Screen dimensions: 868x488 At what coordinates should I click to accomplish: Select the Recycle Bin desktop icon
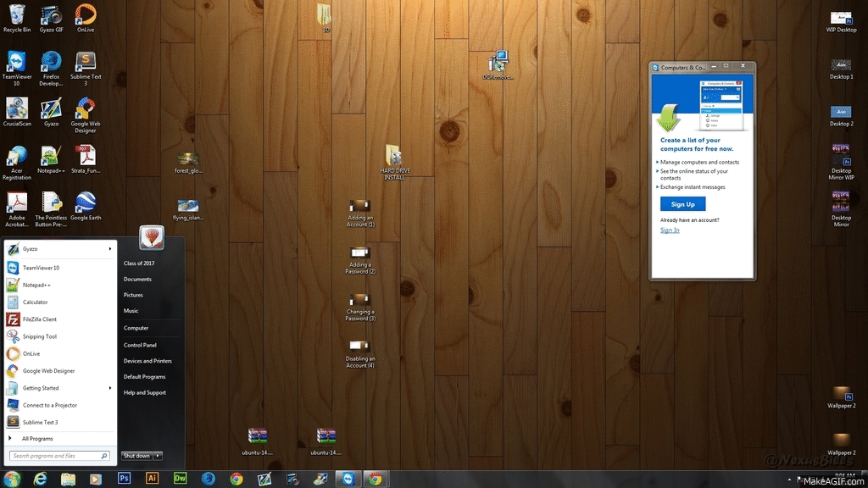click(17, 16)
